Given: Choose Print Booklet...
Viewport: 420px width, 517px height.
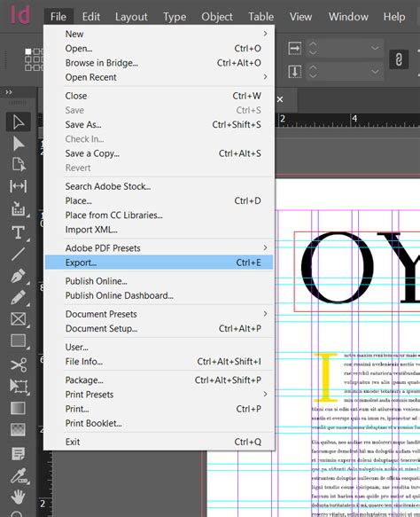Looking at the screenshot, I should (159, 423).
